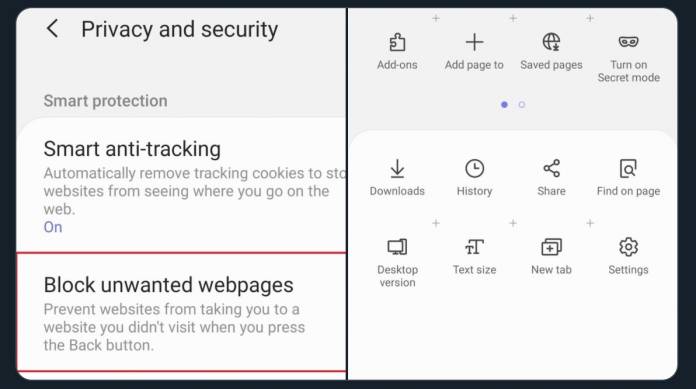Image resolution: width=696 pixels, height=389 pixels.
Task: Tap the Smart protection section header
Action: (x=106, y=101)
